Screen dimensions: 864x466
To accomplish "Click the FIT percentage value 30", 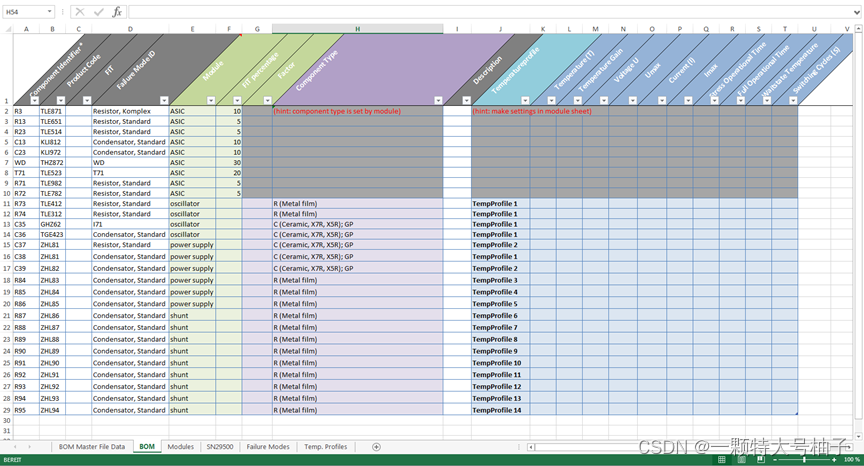I will (x=229, y=162).
